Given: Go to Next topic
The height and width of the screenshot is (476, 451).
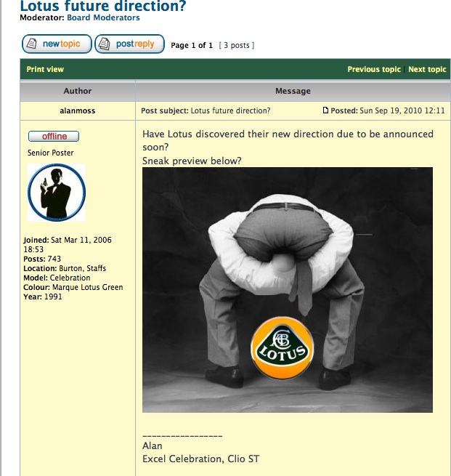Looking at the screenshot, I should 427,69.
